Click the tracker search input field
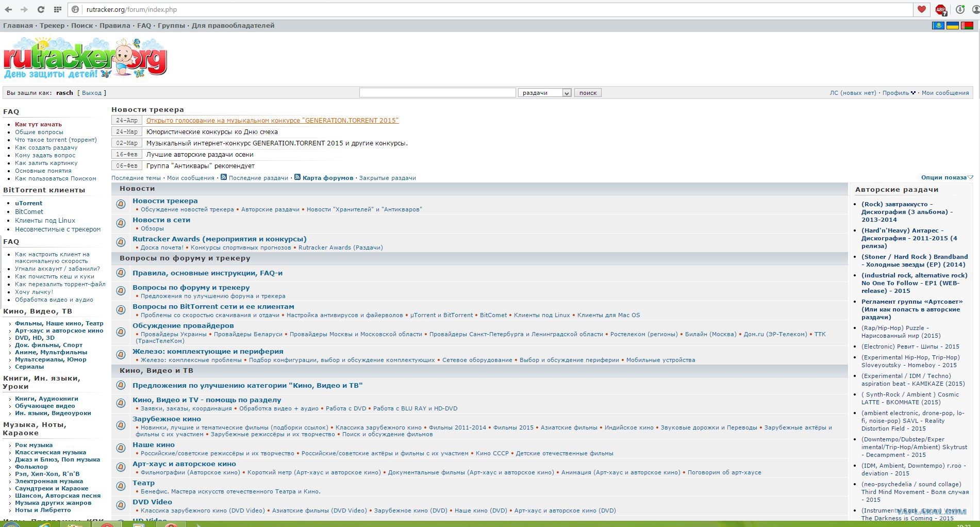This screenshot has width=980, height=527. coord(437,93)
